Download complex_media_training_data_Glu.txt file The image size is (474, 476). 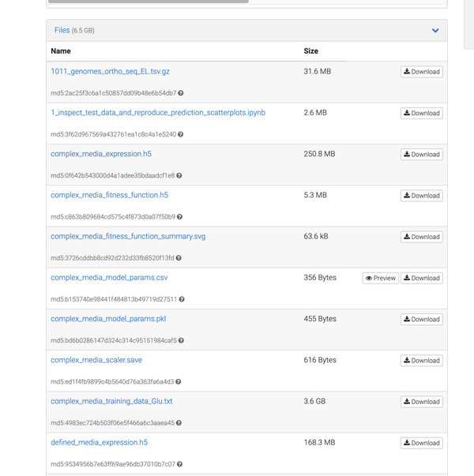tap(421, 402)
